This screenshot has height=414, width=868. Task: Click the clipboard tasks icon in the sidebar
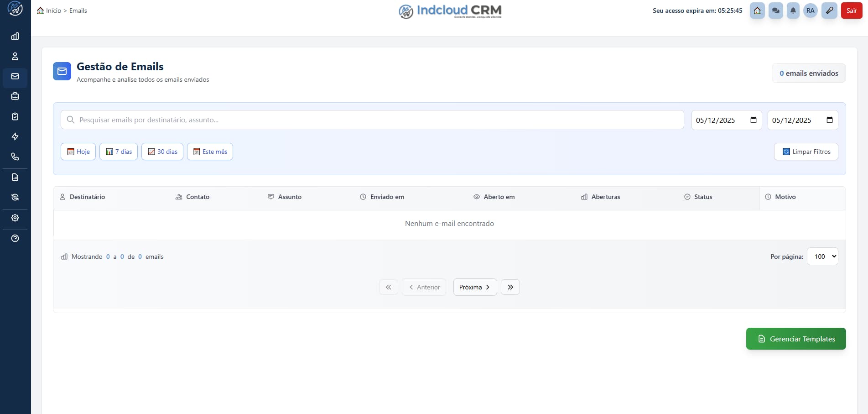click(15, 116)
